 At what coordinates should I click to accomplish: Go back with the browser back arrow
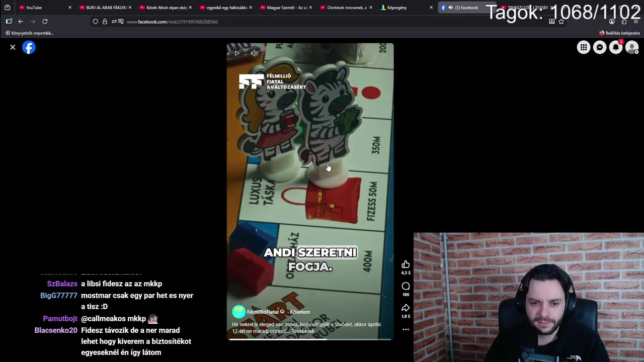point(21,22)
